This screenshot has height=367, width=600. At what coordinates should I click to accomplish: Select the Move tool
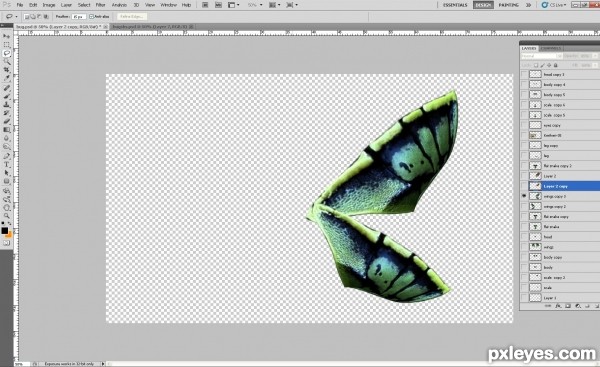pos(7,36)
